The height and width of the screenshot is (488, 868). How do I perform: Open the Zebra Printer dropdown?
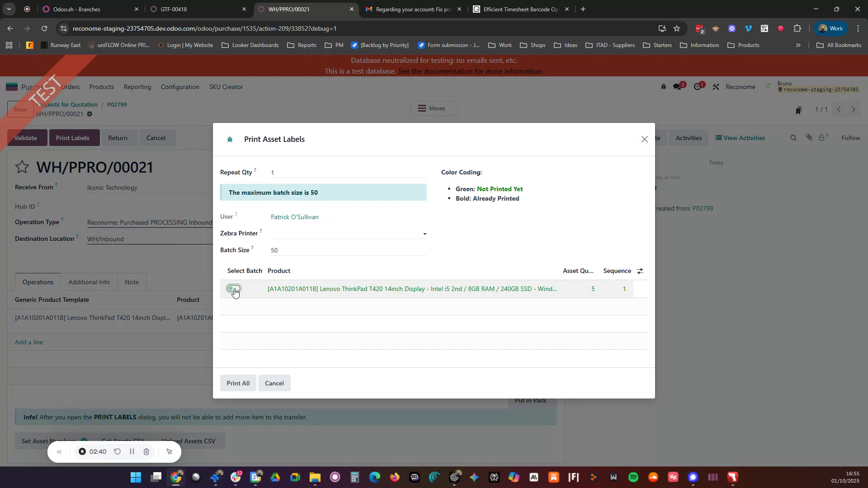[424, 234]
